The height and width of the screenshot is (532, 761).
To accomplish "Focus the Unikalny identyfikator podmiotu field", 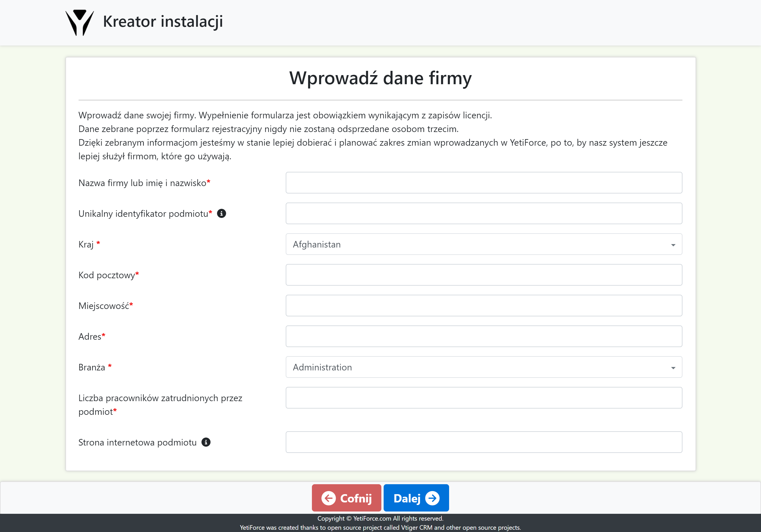I will coord(484,213).
